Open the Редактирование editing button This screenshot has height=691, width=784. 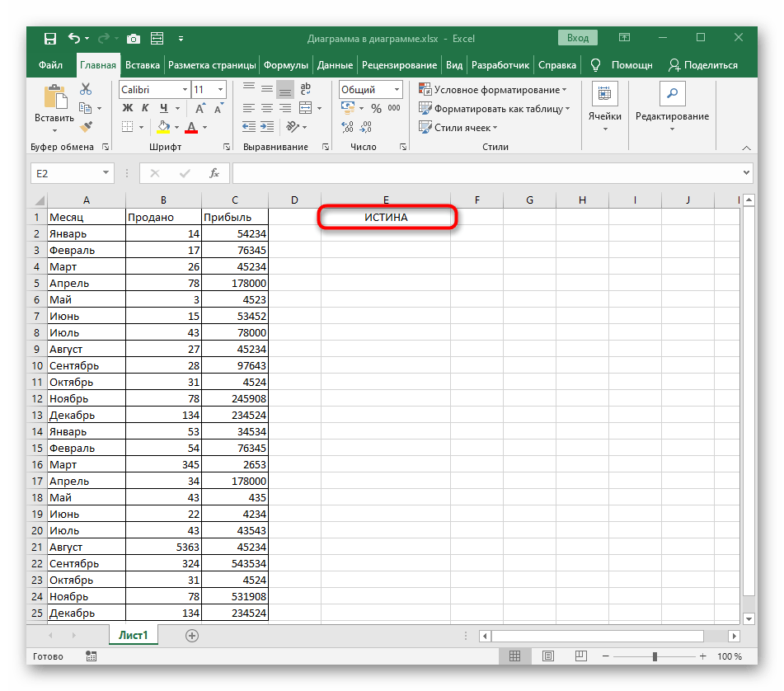[672, 107]
